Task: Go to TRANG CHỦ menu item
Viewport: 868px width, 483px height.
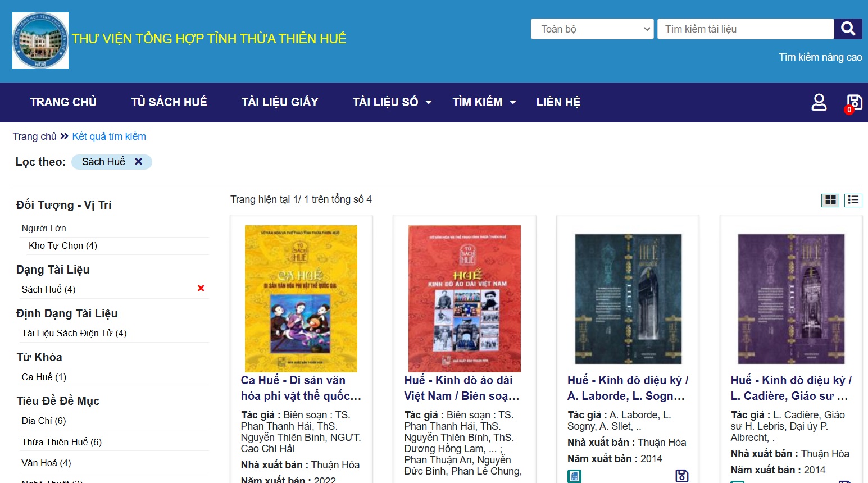Action: point(63,102)
